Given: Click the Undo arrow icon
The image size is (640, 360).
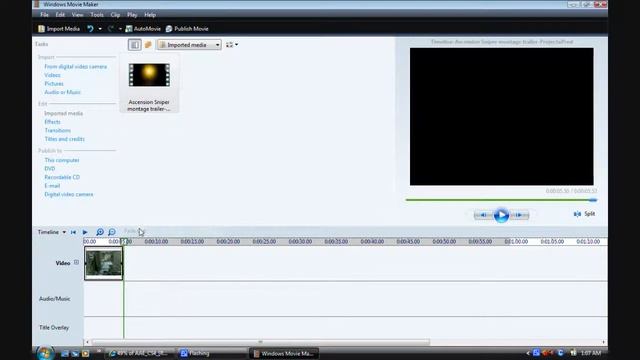Looking at the screenshot, I should pyautogui.click(x=90, y=29).
